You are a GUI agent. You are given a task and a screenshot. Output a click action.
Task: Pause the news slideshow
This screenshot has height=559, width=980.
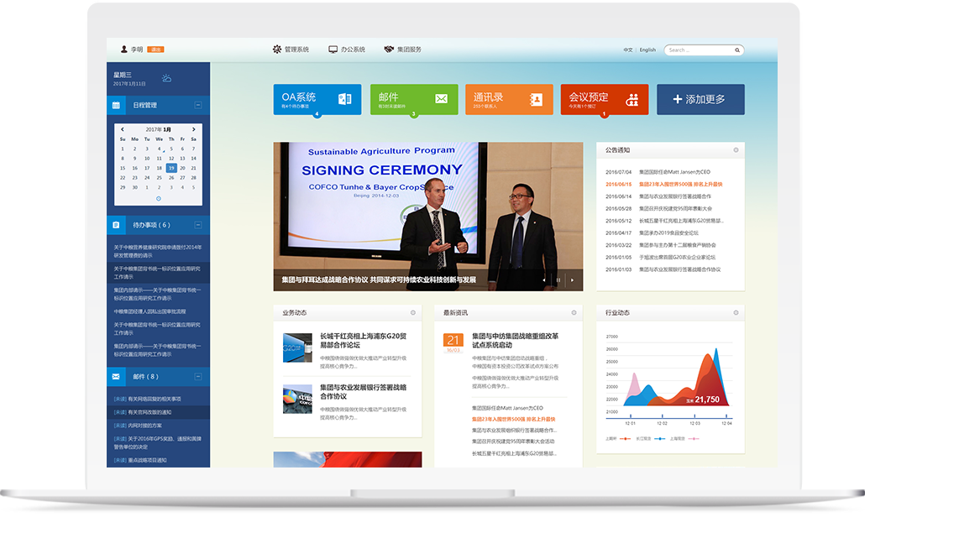[558, 279]
